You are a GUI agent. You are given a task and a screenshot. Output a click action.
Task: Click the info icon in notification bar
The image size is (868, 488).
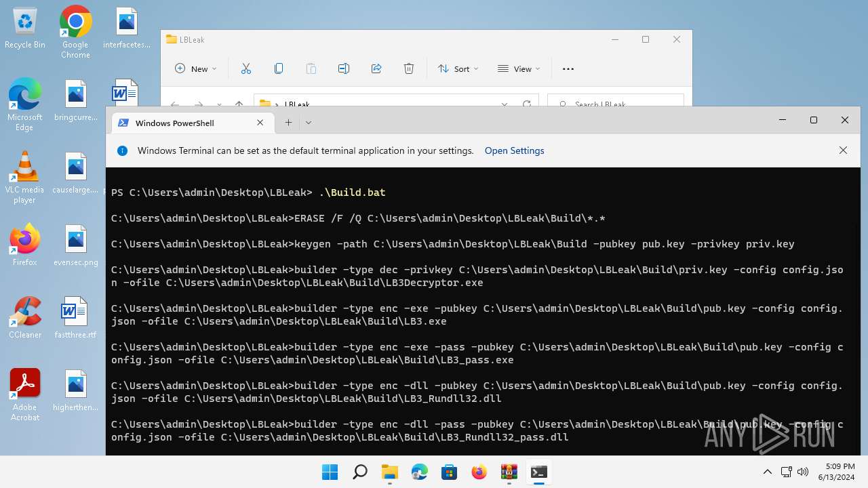(x=123, y=150)
